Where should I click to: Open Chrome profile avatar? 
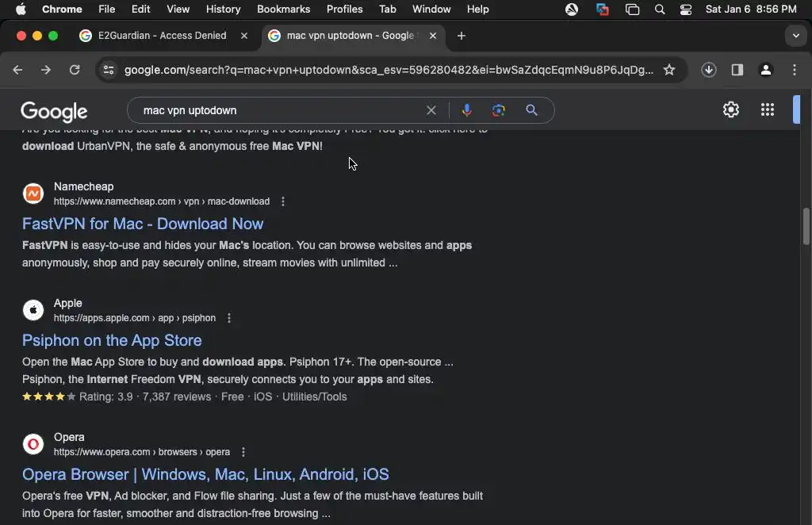(x=766, y=70)
